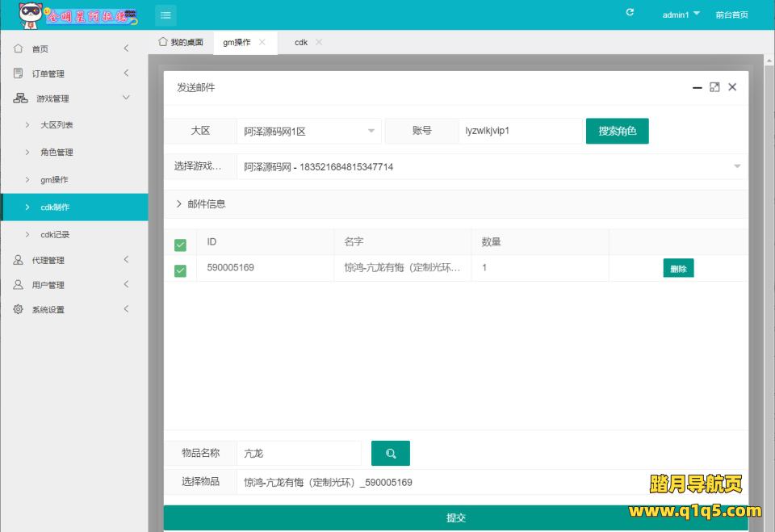
Task: Maximize the 发送邮件 dialog
Action: pyautogui.click(x=714, y=87)
